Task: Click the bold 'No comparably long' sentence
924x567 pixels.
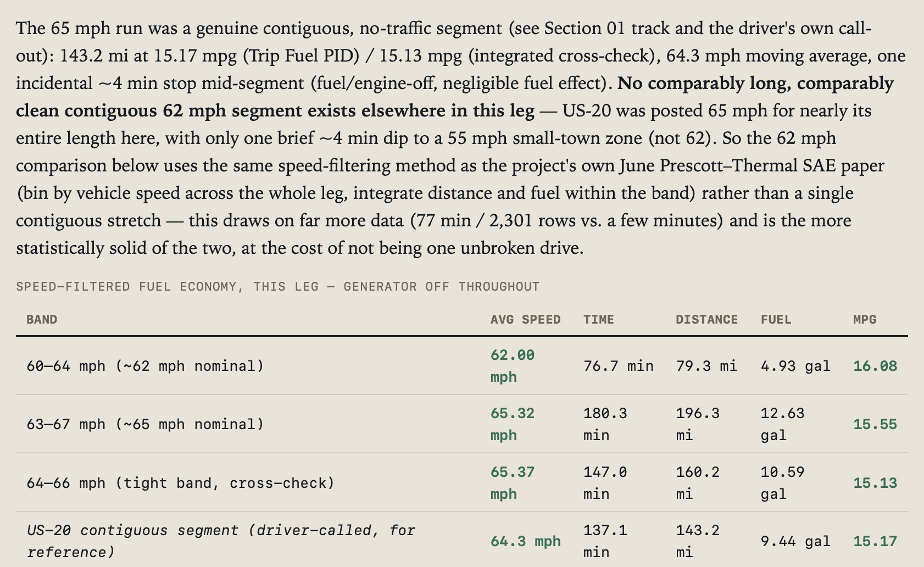Action: 455,97
